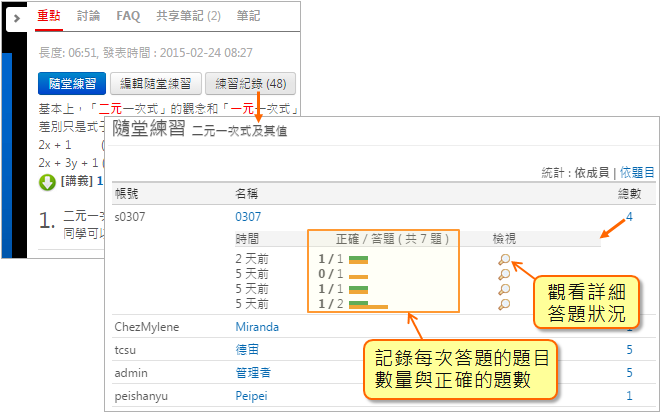
Task: Click the 管理者 name link
Action: [x=252, y=373]
